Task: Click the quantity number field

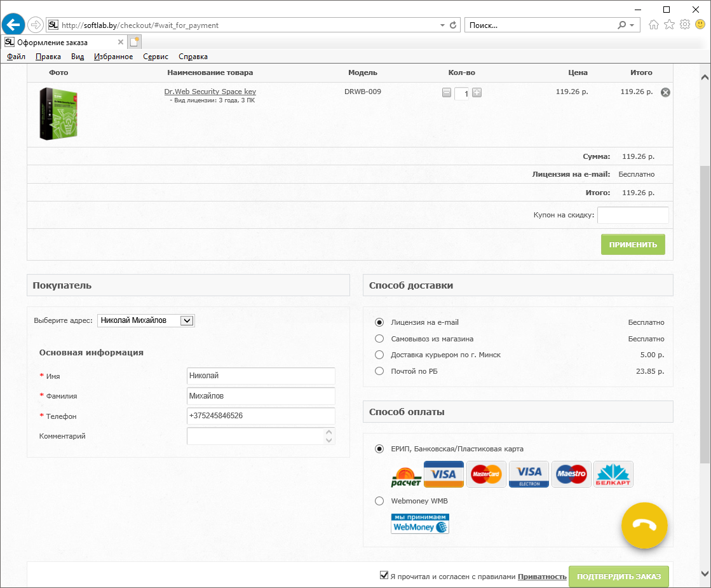Action: [461, 93]
